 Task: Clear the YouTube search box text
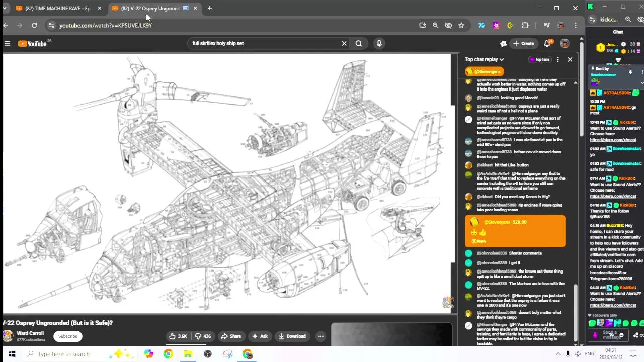coord(344,44)
